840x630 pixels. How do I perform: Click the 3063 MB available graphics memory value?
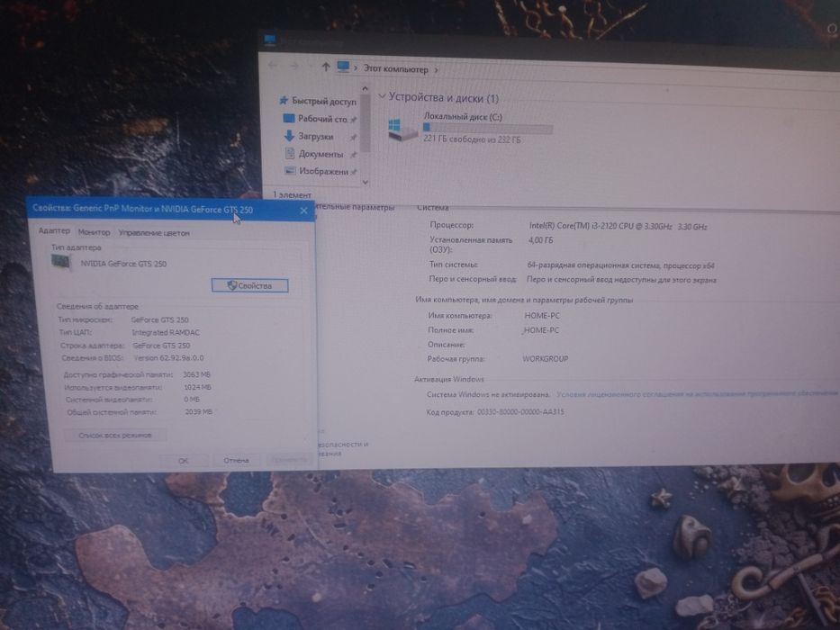click(196, 374)
